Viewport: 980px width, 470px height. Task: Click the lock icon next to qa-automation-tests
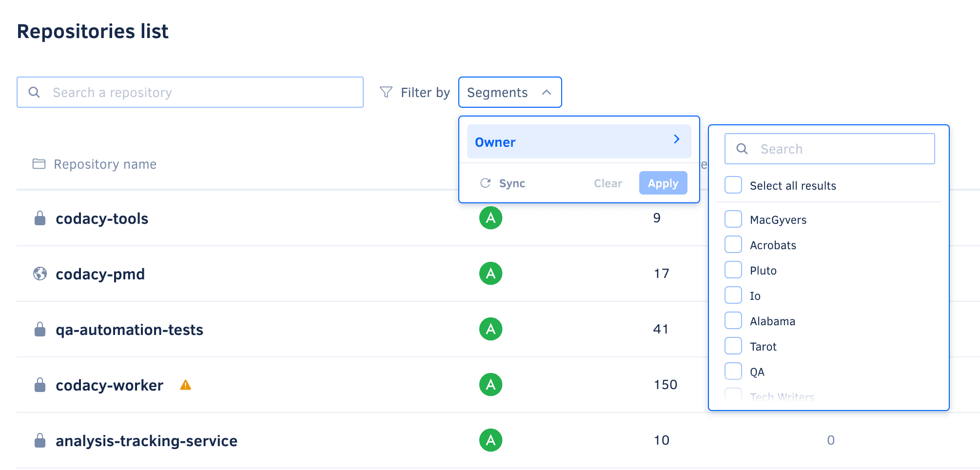click(39, 329)
